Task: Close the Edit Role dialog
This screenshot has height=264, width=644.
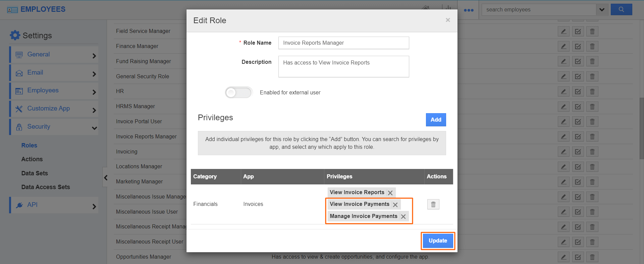Action: click(448, 20)
